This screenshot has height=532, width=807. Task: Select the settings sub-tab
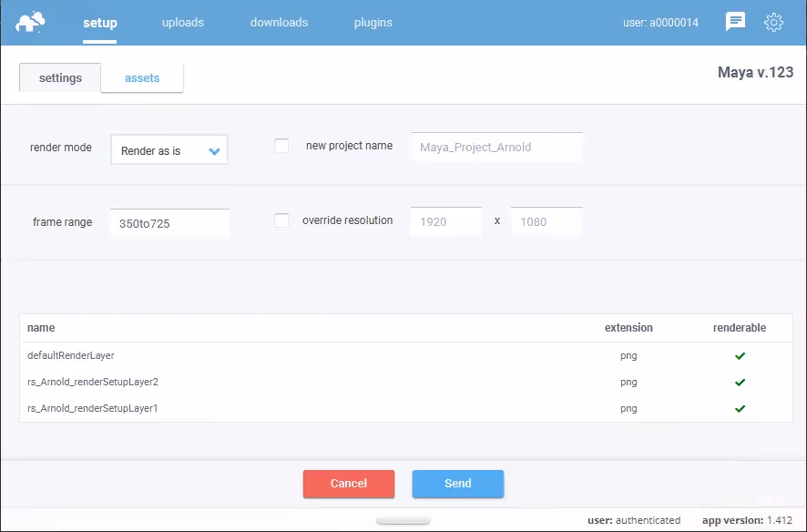pos(60,77)
